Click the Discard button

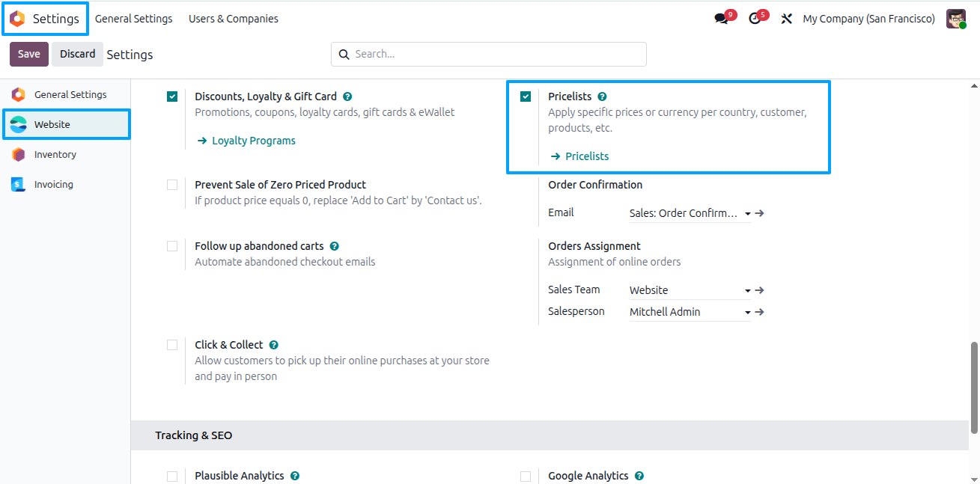click(x=78, y=54)
